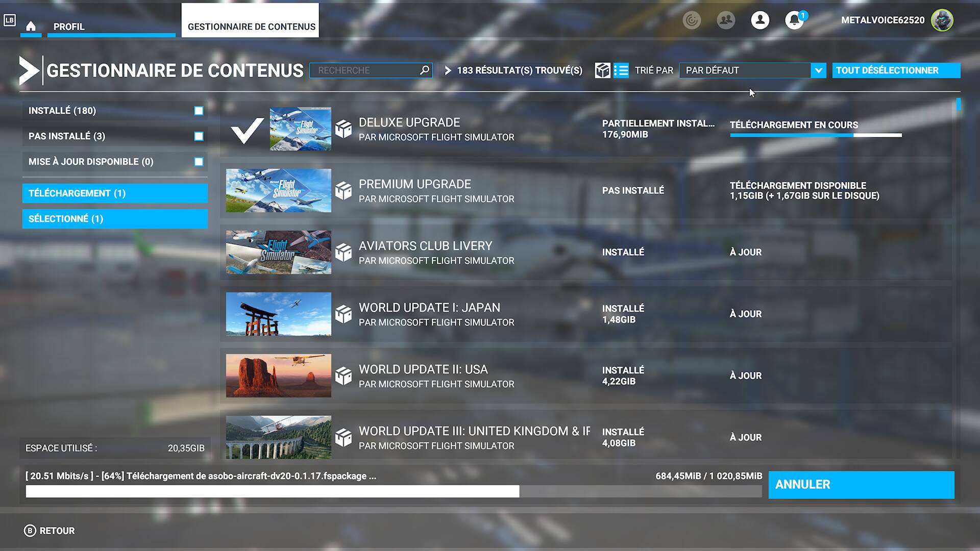The image size is (980, 551).
Task: Click package icon beside Premium Upgrade
Action: [344, 191]
